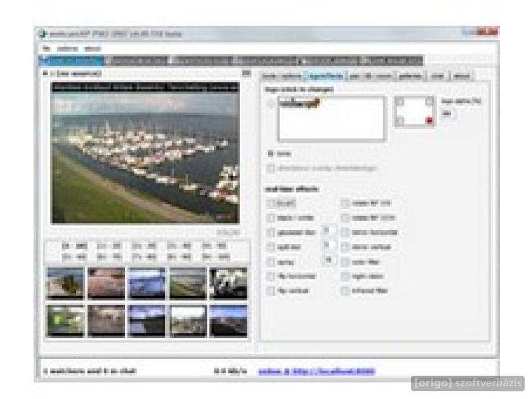
Task: Switch to the tools / options tab
Action: pyautogui.click(x=281, y=76)
